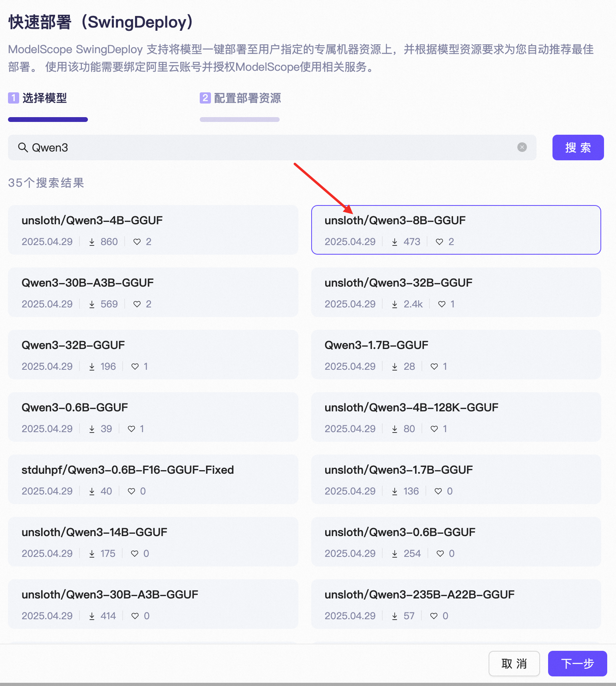Pick the unsloth/Qwen3-30B-A3B-GGUF model card
The height and width of the screenshot is (686, 616).
153,604
